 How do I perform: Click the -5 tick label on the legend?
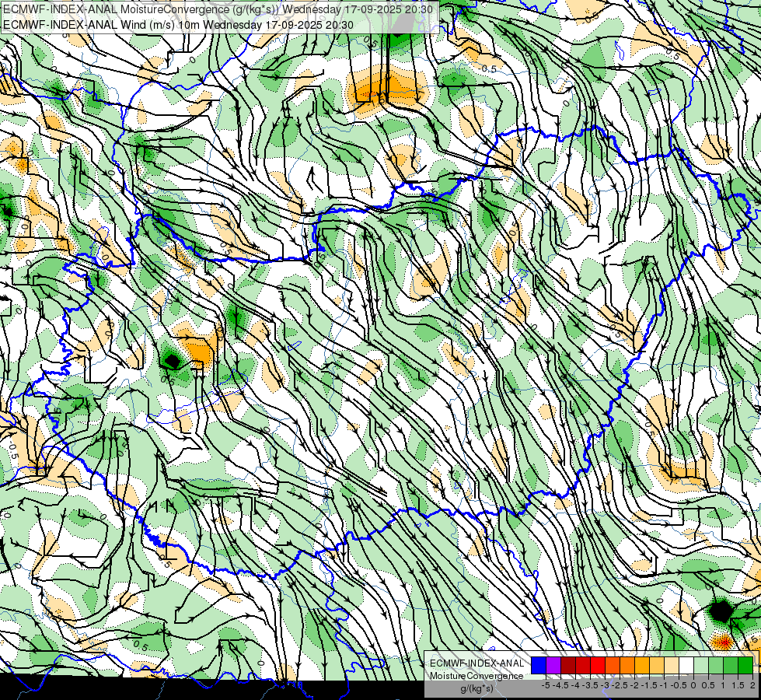click(546, 685)
